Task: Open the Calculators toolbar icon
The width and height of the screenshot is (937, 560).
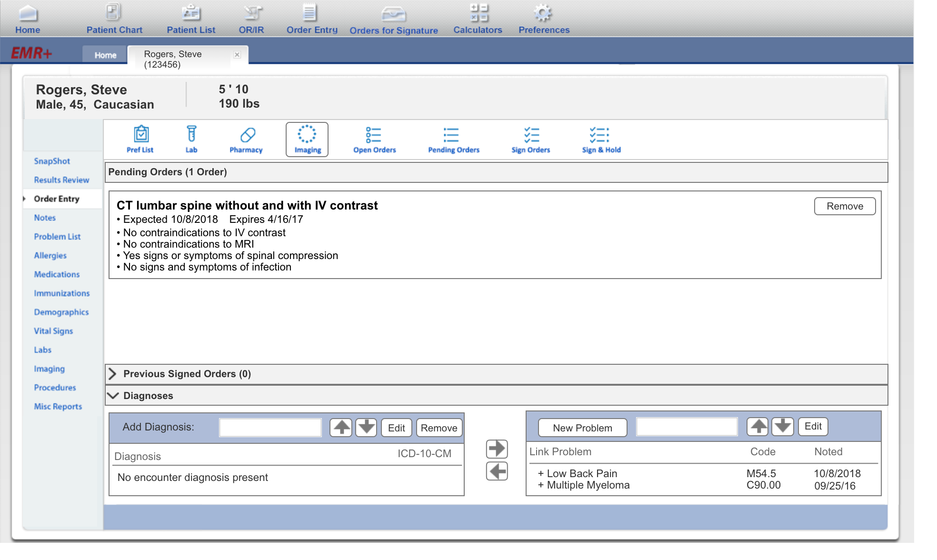Action: click(x=478, y=19)
